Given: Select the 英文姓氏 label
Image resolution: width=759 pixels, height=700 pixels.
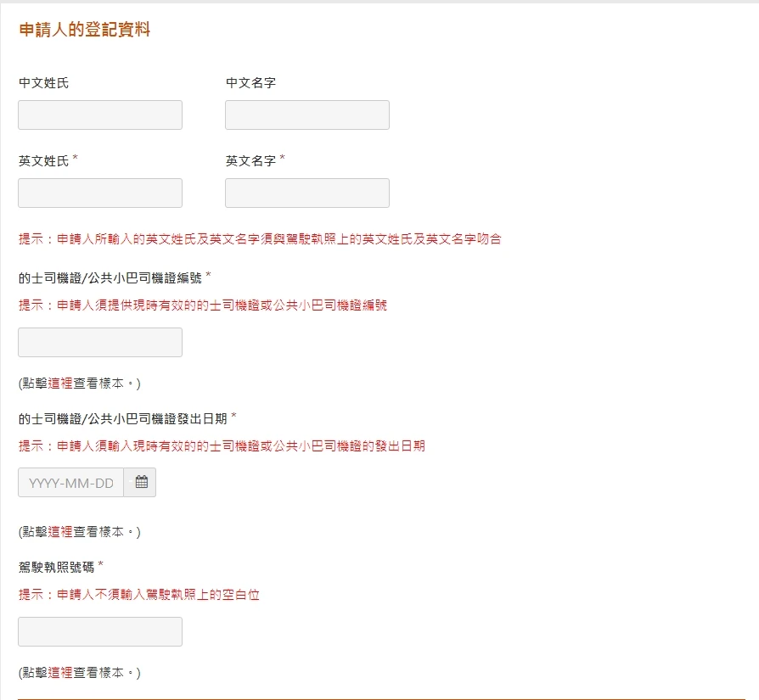Looking at the screenshot, I should 44,161.
